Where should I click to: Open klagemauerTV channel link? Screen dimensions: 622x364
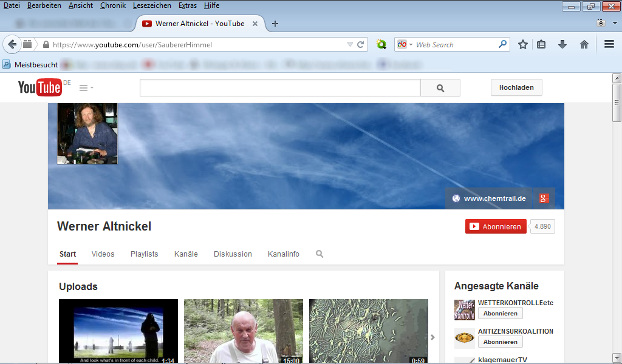pyautogui.click(x=502, y=360)
